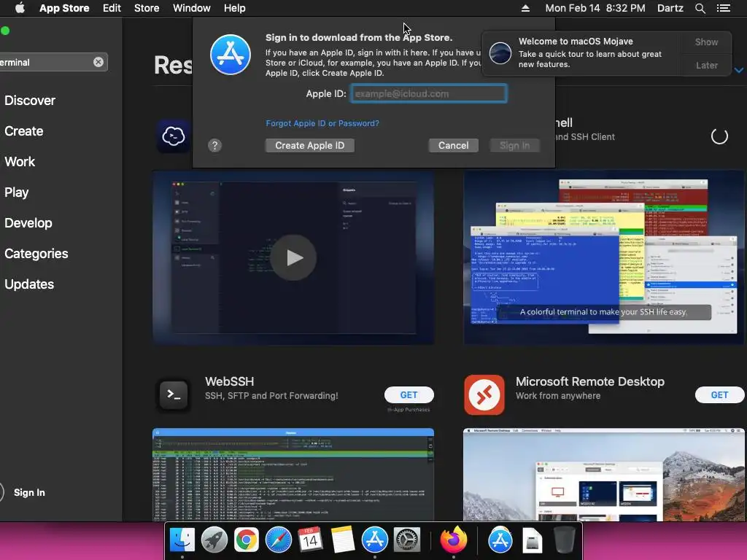Viewport: 747px width, 560px height.
Task: Click Microsoft Remote Desktop app icon
Action: click(x=484, y=394)
